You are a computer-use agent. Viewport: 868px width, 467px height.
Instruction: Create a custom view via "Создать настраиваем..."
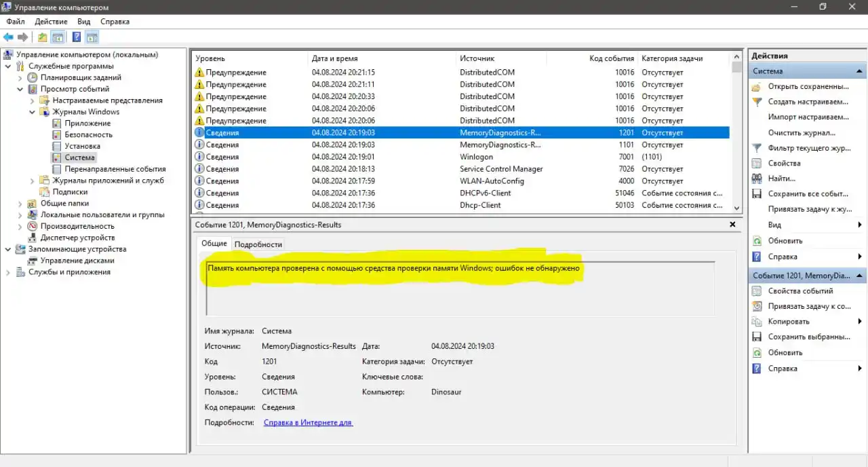[808, 102]
